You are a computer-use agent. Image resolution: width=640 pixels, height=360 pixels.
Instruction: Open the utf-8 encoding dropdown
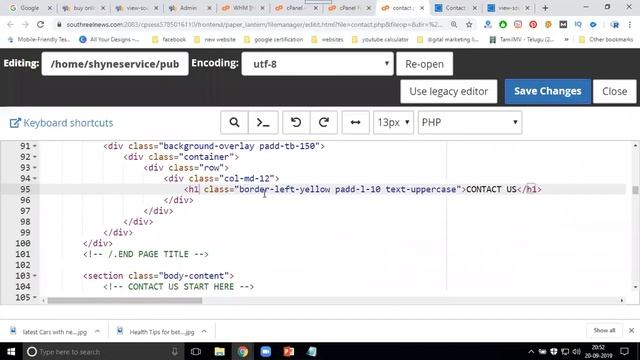pyautogui.click(x=317, y=64)
